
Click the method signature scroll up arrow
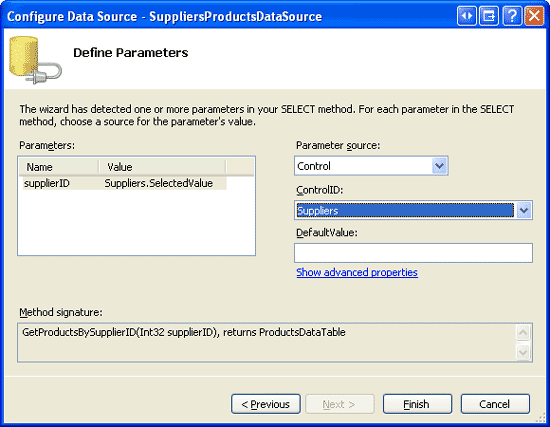click(523, 333)
